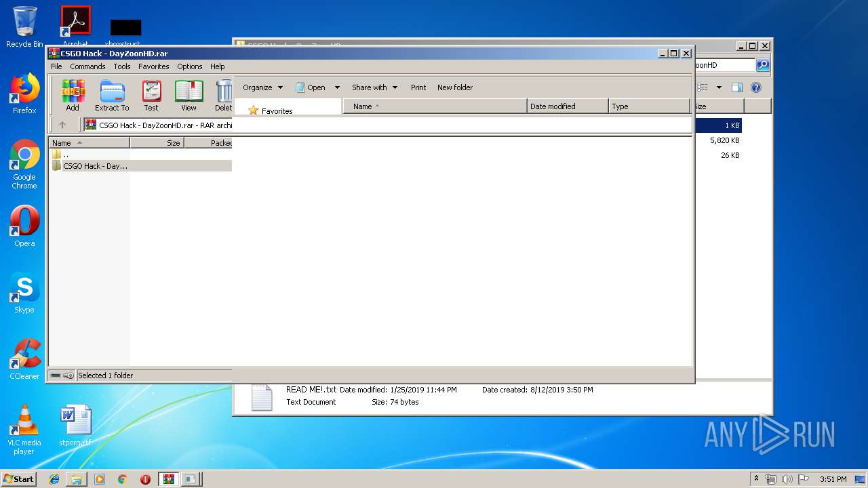Click 'Selected 1 folder' status text

[105, 375]
